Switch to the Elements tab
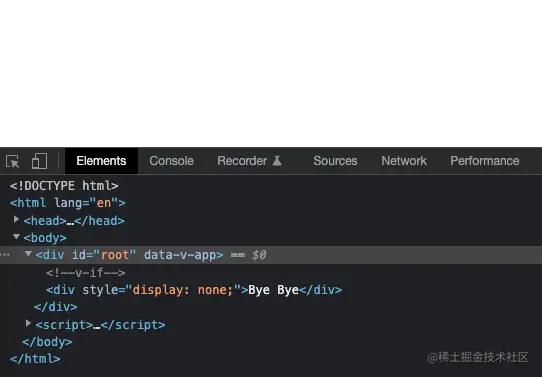The width and height of the screenshot is (542, 377). tap(101, 161)
